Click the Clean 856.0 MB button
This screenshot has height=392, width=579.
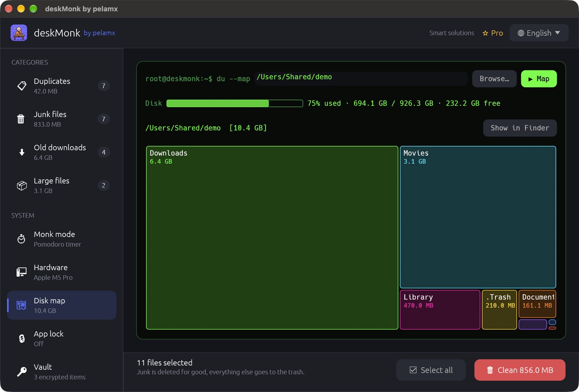[x=520, y=370]
